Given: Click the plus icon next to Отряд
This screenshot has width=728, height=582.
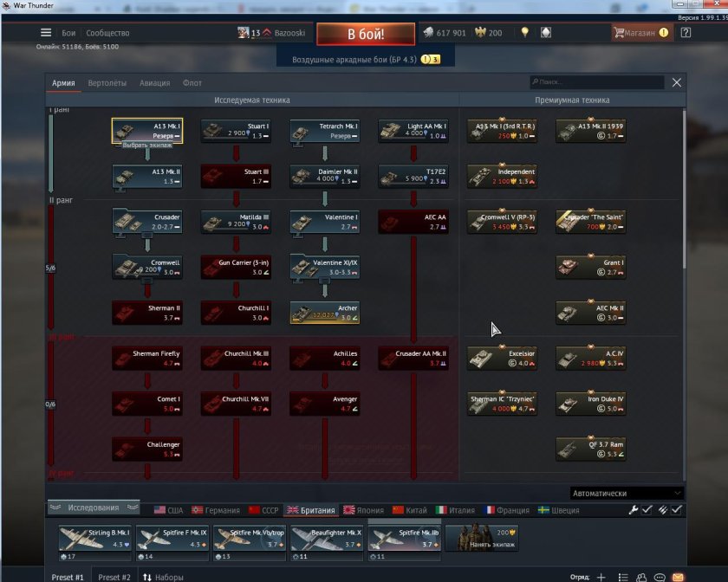Looking at the screenshot, I should pos(601,577).
